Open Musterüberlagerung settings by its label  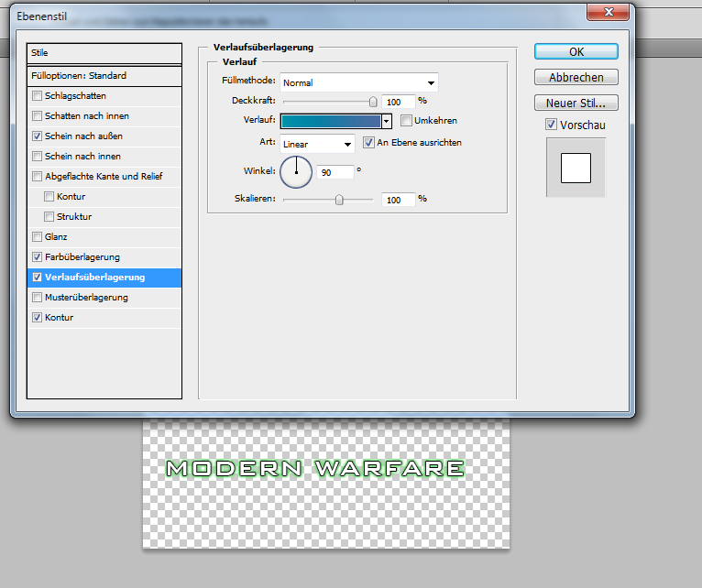[86, 297]
